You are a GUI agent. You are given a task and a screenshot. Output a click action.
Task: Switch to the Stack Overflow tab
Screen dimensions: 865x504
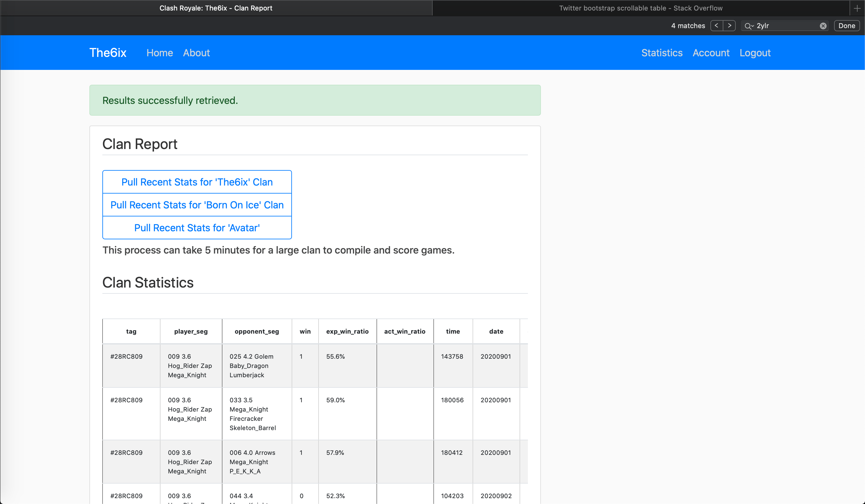click(641, 8)
